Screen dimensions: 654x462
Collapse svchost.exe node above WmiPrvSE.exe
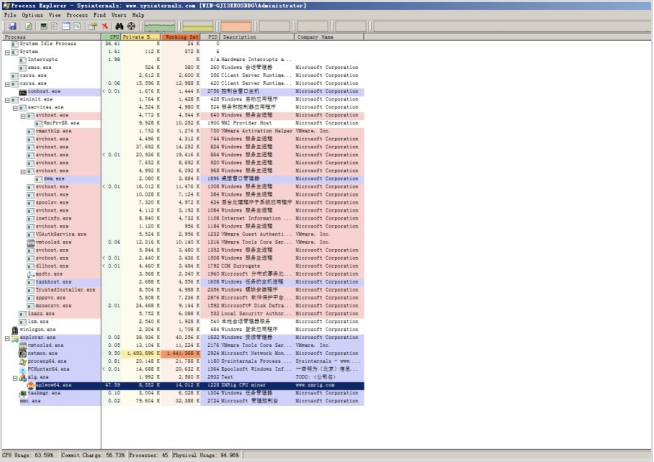23,116
